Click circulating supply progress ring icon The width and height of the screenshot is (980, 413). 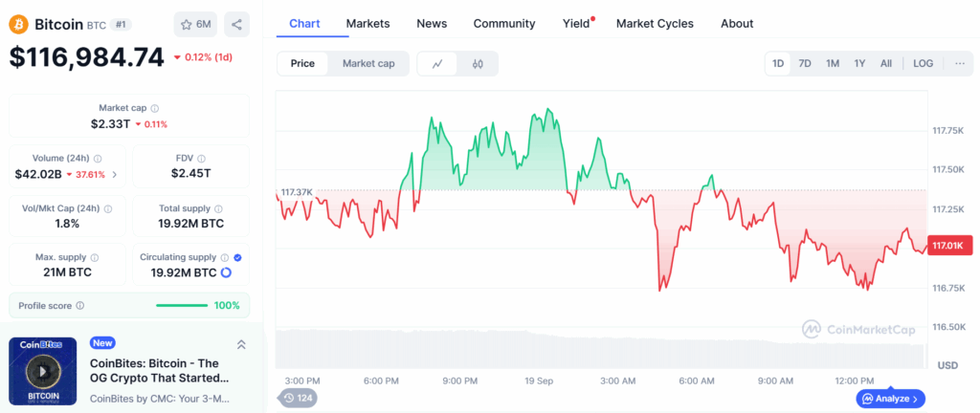pos(226,272)
